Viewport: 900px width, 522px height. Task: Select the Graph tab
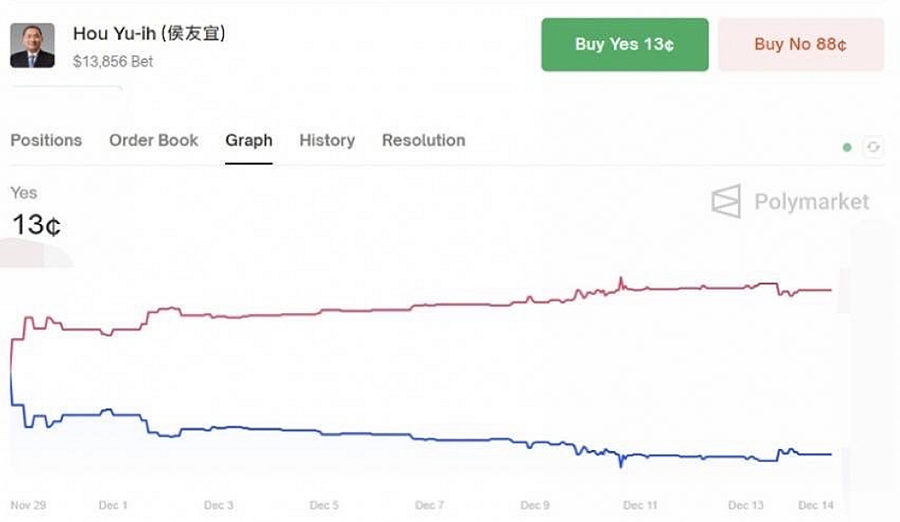point(249,140)
